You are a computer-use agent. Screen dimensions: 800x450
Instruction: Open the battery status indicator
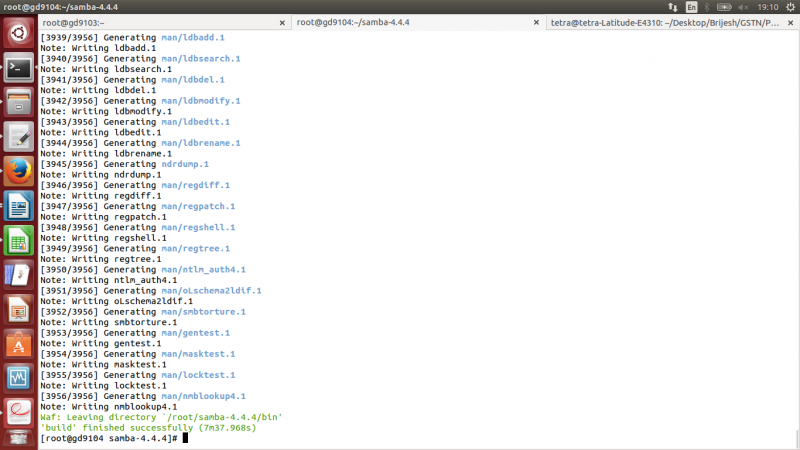[724, 7]
